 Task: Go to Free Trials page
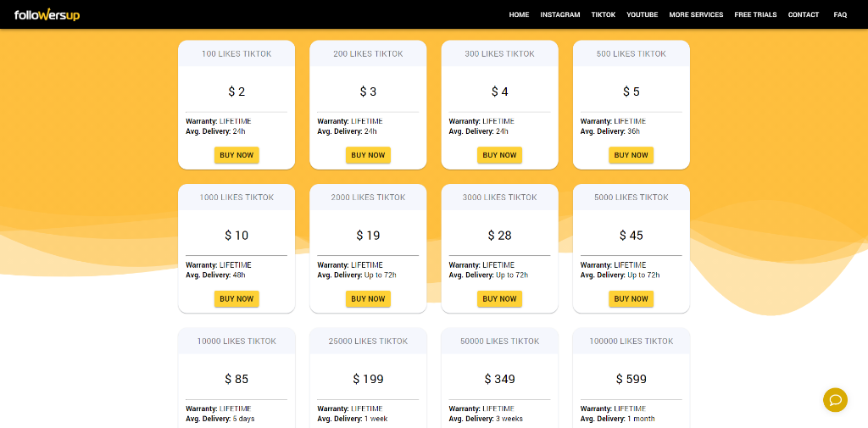755,14
